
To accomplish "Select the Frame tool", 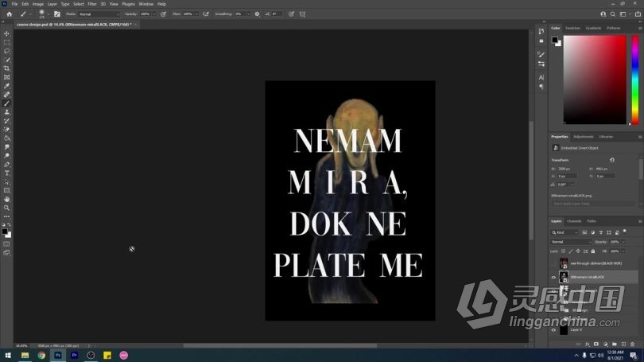I will click(6, 77).
